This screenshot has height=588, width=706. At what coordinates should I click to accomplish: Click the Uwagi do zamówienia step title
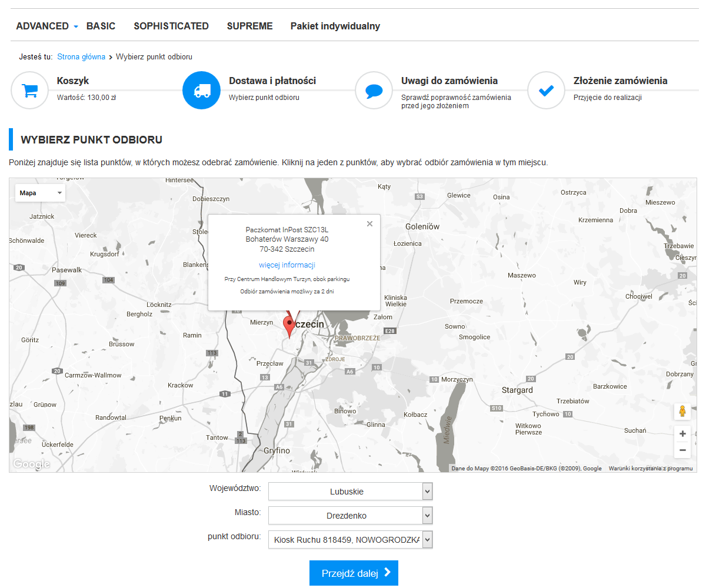449,81
